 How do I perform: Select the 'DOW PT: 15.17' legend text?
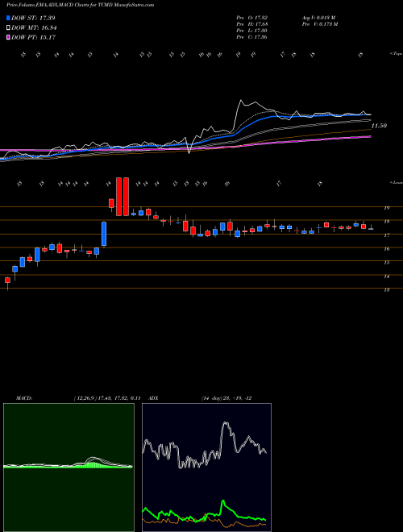(x=33, y=38)
